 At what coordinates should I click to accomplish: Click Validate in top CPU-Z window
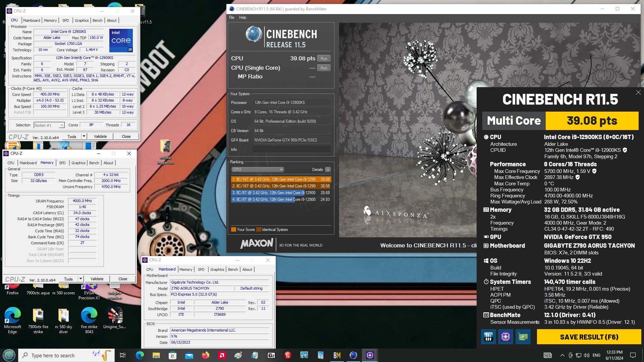(x=100, y=136)
